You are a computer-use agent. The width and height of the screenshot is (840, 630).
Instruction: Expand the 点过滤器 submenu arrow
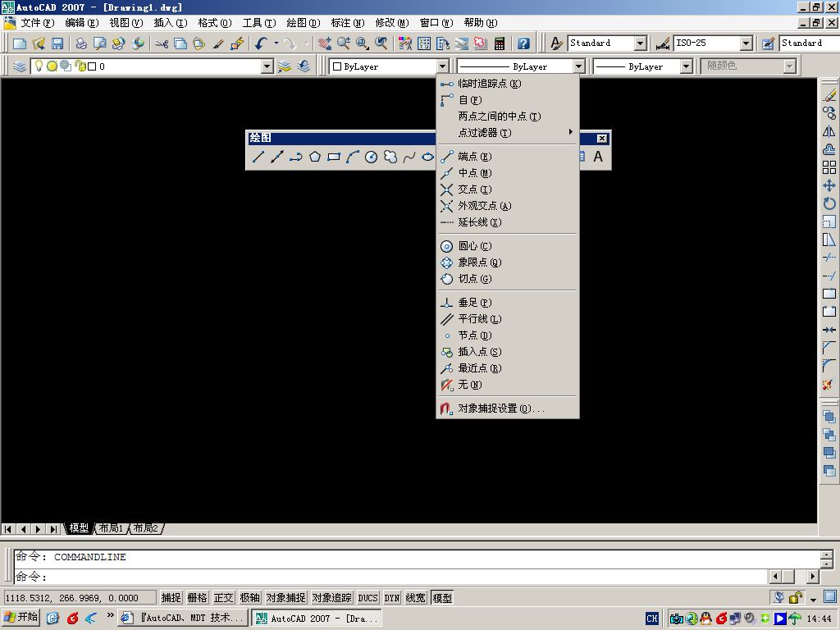click(571, 132)
